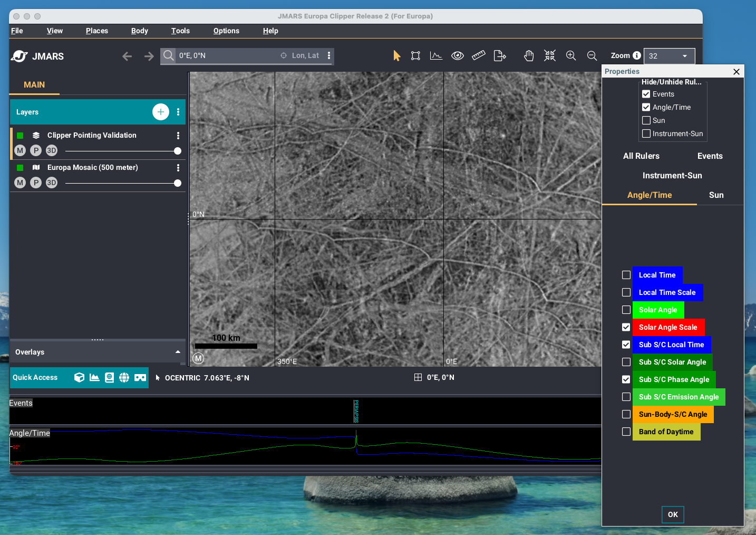Uncheck the Solar Angle Scale checkbox
The width and height of the screenshot is (756, 535).
[626, 327]
